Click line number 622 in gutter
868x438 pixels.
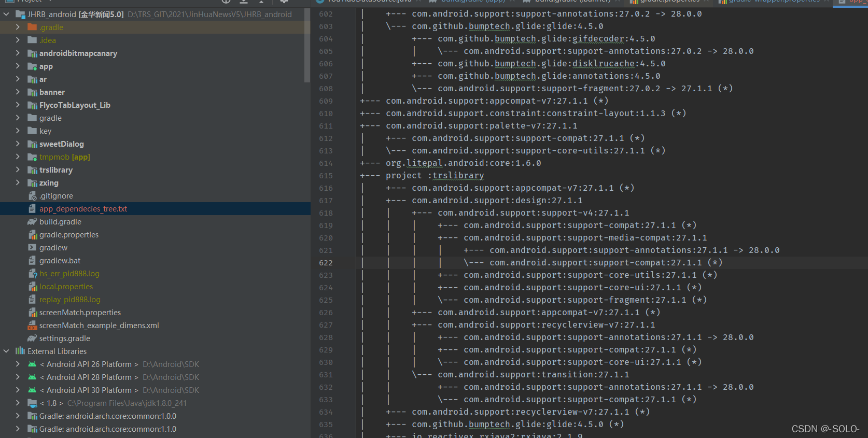click(x=326, y=263)
